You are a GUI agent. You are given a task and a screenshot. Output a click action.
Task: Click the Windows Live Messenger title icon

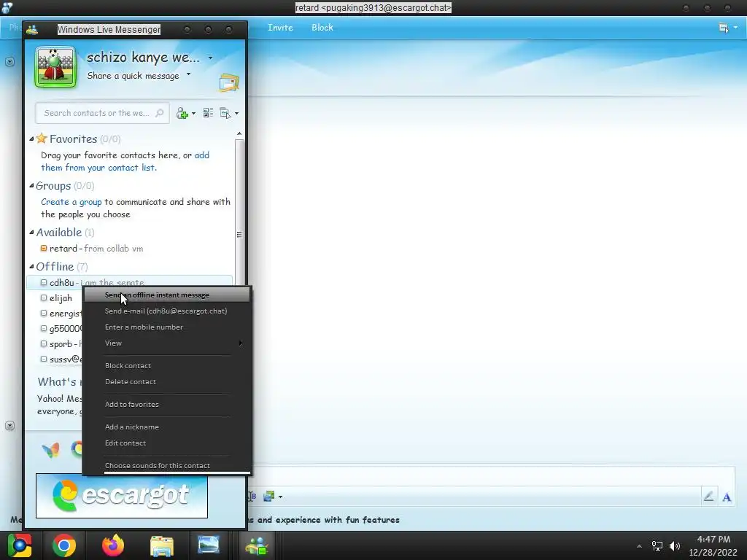(32, 29)
